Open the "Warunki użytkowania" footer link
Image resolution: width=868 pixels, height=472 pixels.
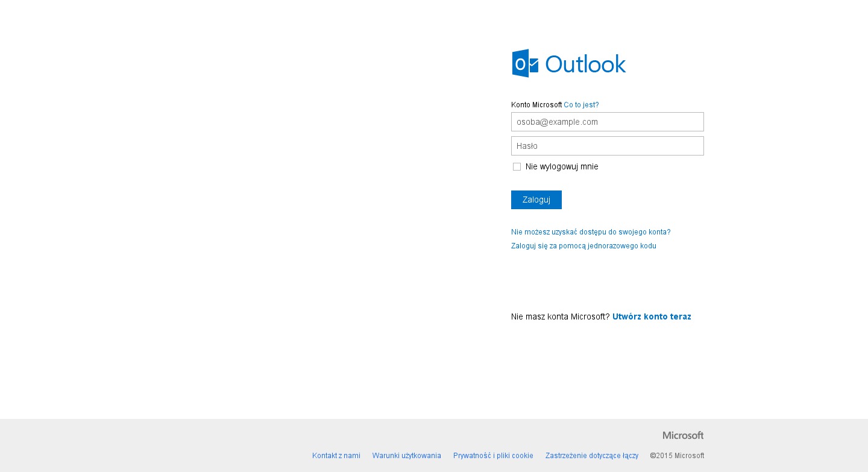pos(407,456)
